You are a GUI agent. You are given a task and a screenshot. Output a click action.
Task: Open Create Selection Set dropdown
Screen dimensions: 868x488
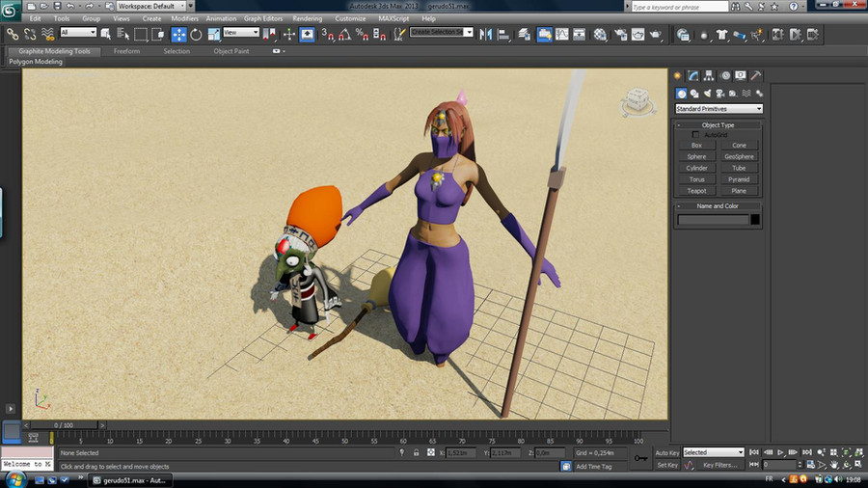pos(441,32)
